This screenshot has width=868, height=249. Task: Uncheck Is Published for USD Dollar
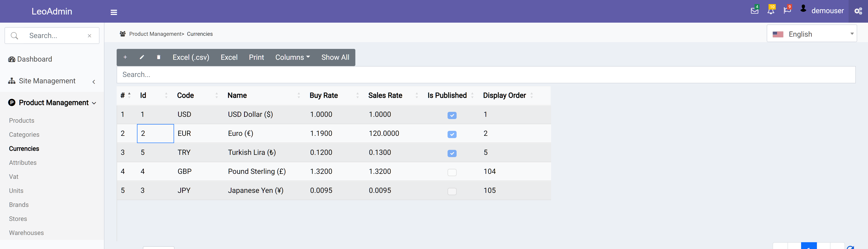452,115
